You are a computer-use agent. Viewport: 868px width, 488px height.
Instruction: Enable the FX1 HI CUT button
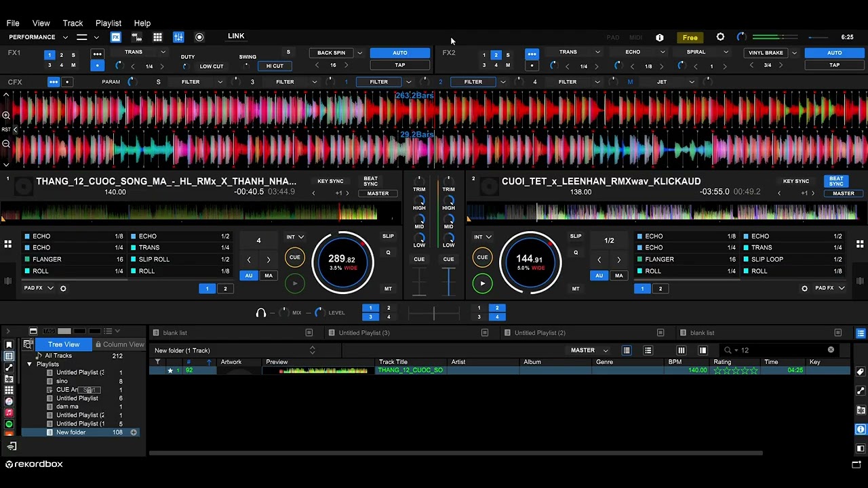click(x=275, y=66)
